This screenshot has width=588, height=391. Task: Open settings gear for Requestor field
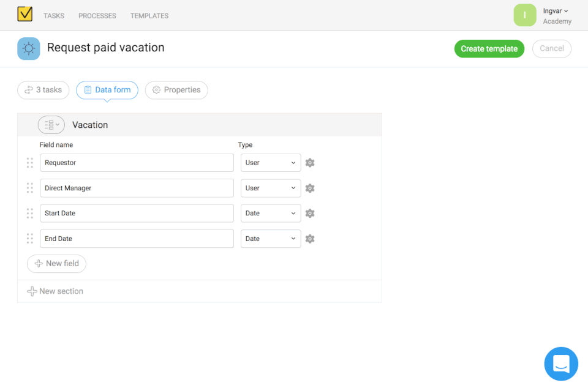pyautogui.click(x=310, y=163)
